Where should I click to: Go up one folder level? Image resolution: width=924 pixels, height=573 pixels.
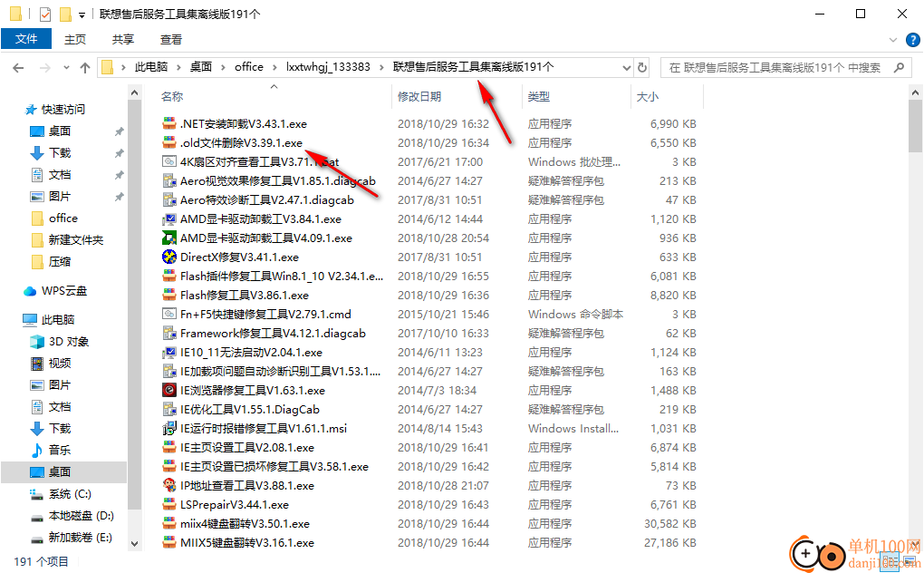tap(85, 68)
